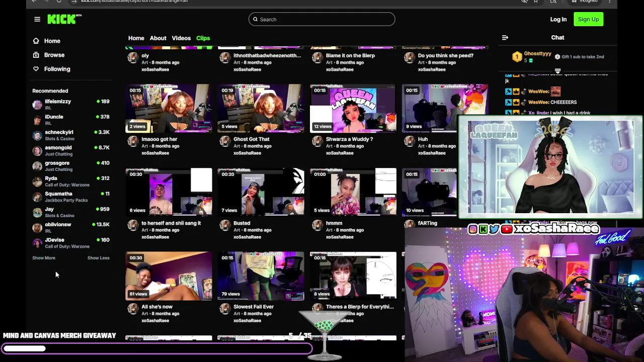Play the 'Huh' clip thumbnail
This screenshot has width=644, height=362.
445,109
